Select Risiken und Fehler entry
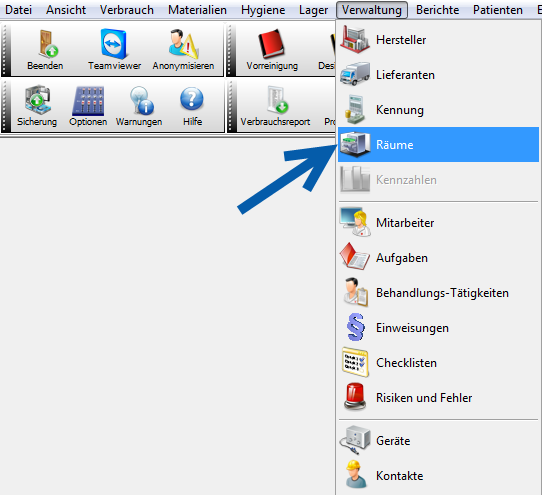The image size is (542, 495). click(438, 398)
